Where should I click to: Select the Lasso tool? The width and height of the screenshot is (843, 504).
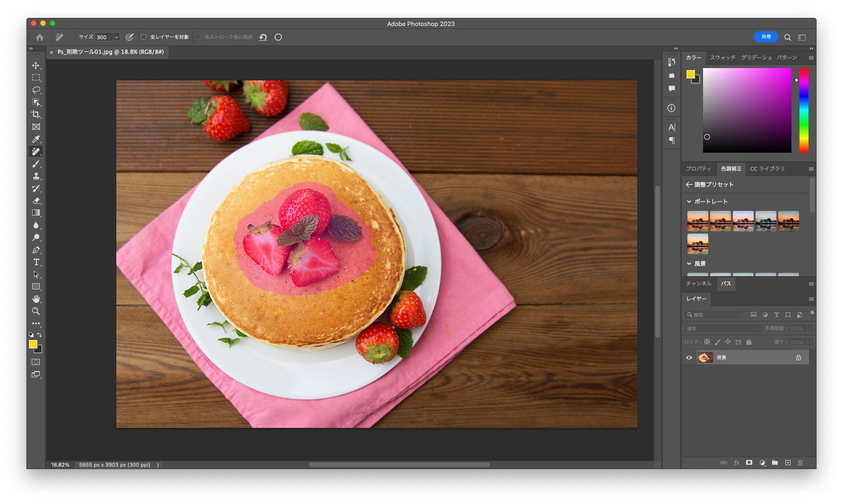point(36,90)
